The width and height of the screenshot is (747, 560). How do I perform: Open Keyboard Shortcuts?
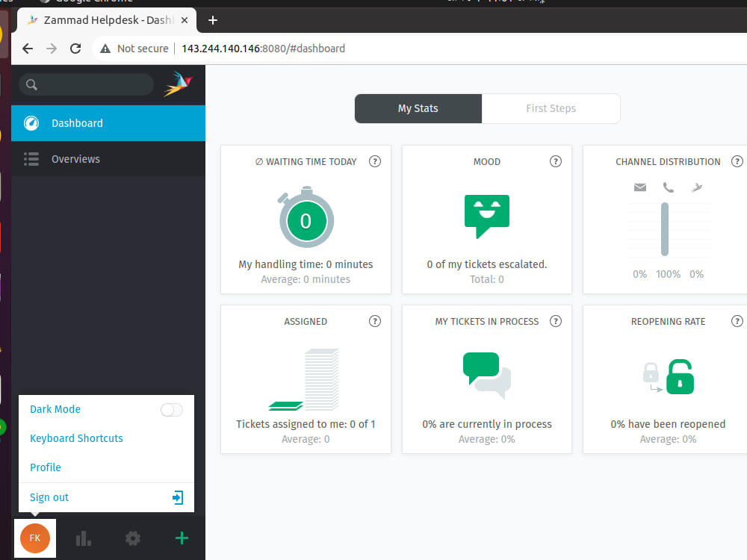click(76, 438)
